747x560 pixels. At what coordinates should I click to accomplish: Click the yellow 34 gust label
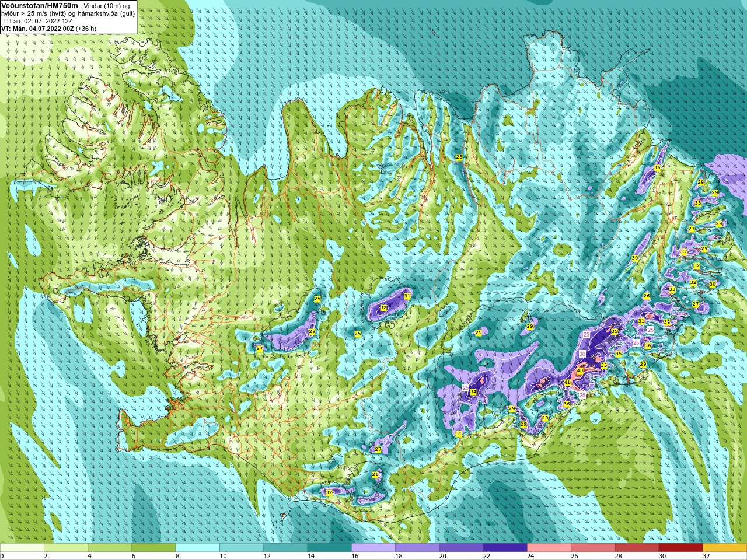click(x=473, y=391)
